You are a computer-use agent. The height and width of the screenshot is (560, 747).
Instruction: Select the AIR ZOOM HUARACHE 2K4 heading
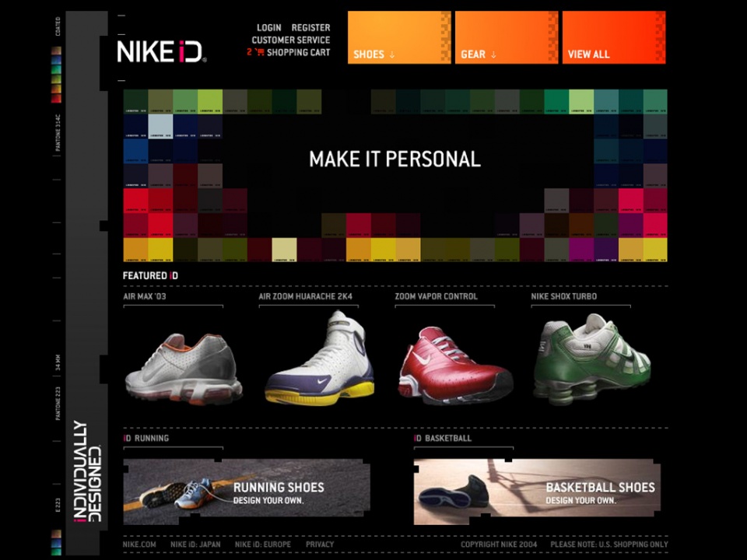coord(305,296)
